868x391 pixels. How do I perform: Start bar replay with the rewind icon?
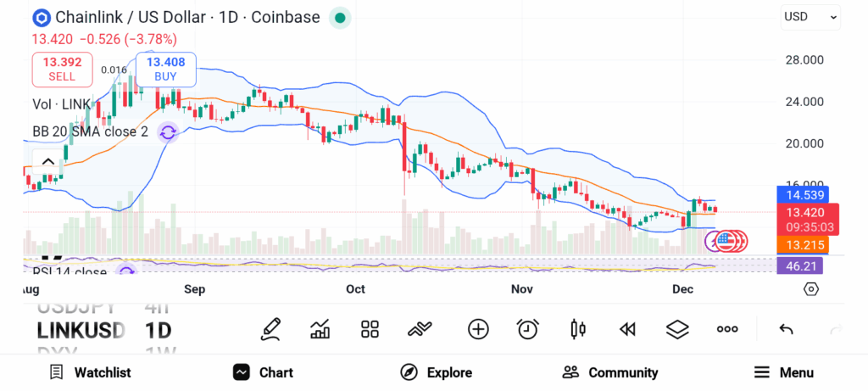coord(627,329)
